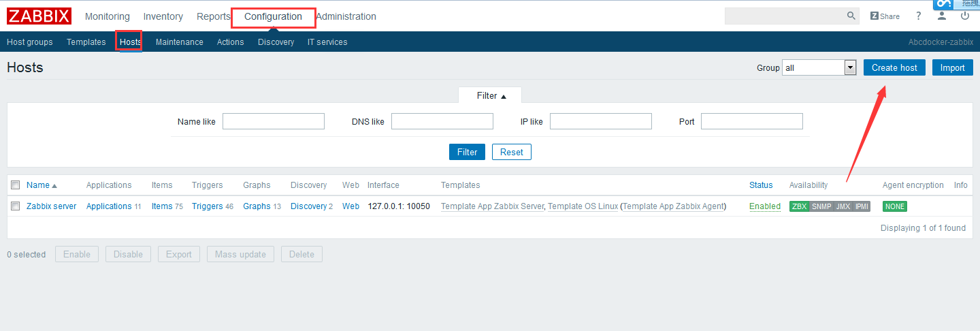Click the Create host button

(x=894, y=67)
